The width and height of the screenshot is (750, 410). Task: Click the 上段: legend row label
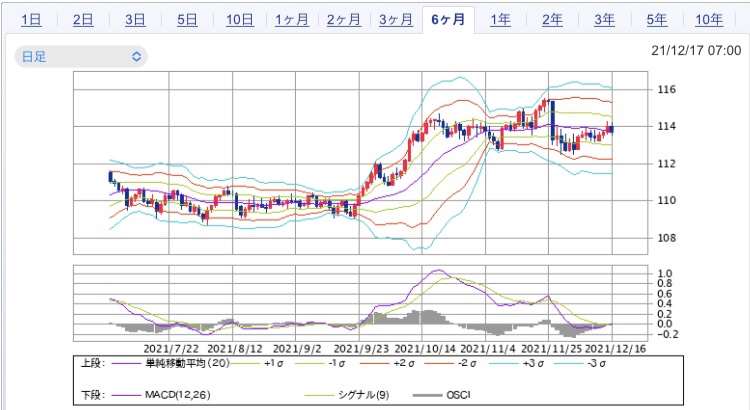pyautogui.click(x=93, y=364)
